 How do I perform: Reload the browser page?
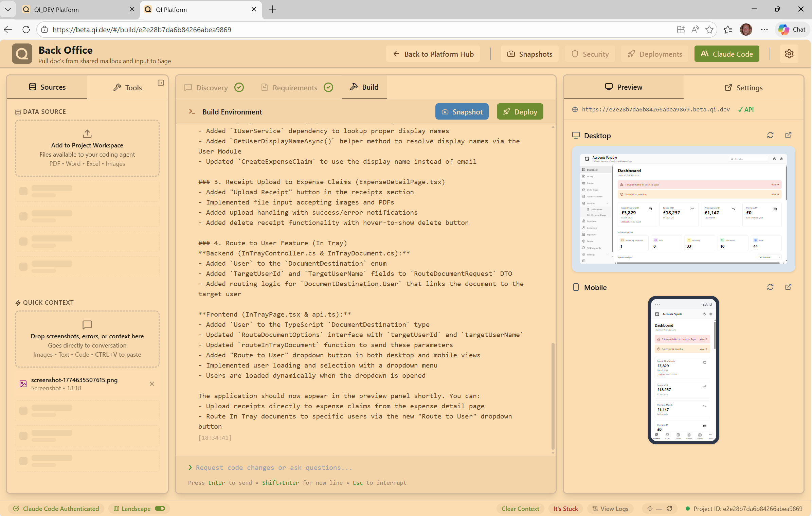click(x=26, y=30)
